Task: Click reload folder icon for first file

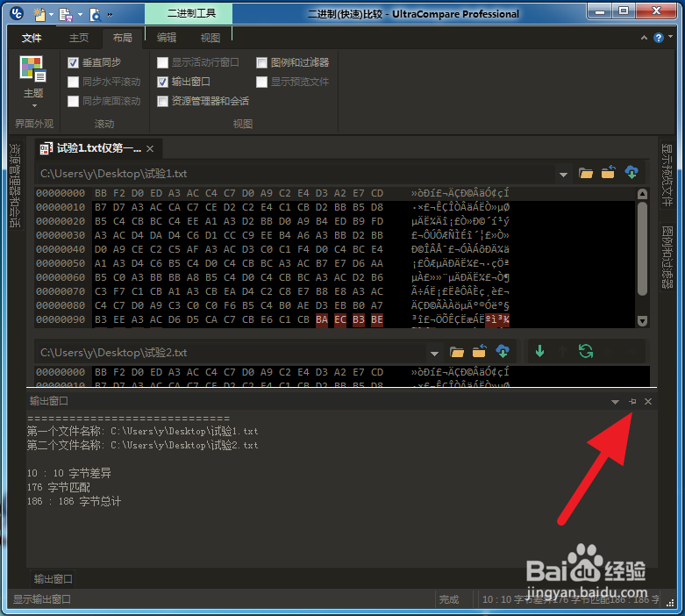Action: pyautogui.click(x=609, y=173)
